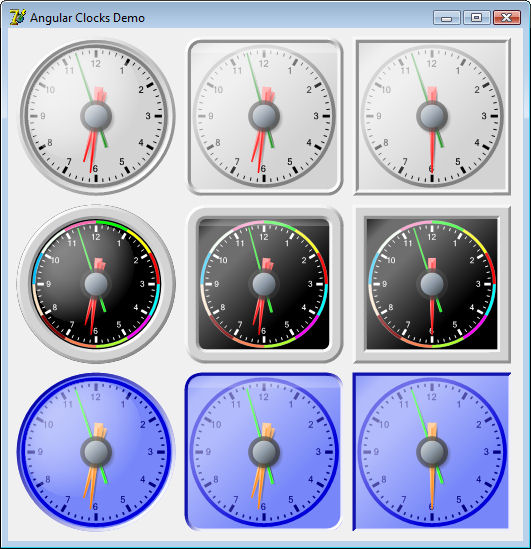This screenshot has height=549, width=531.
Task: Click the rounded-square black clock in center
Action: pos(264,284)
